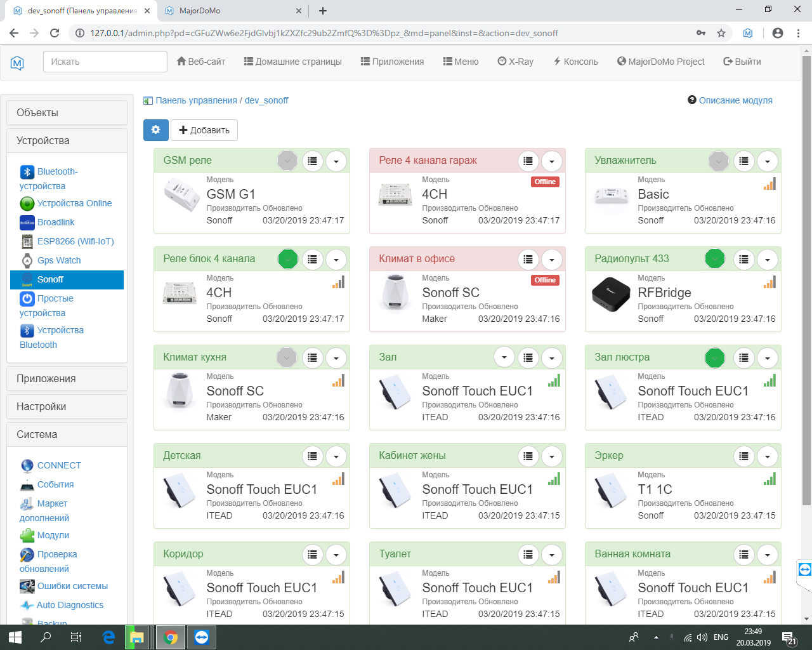Click the Chrome icon in taskbar
812x650 pixels.
pyautogui.click(x=171, y=637)
